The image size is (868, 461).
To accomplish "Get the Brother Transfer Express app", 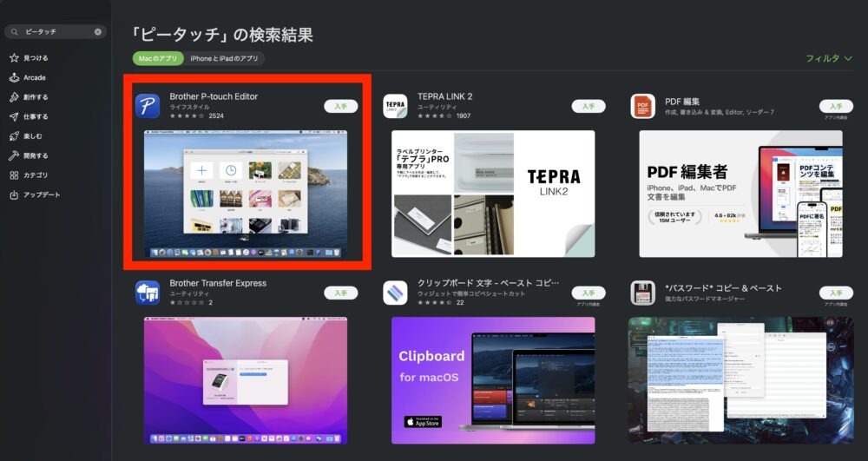I will 340,293.
